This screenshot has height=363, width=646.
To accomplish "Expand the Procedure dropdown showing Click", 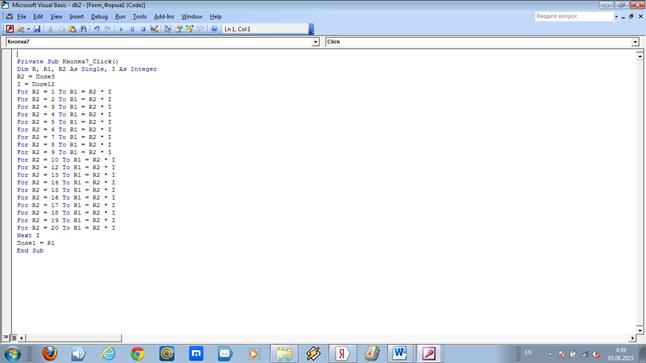I will click(x=635, y=42).
